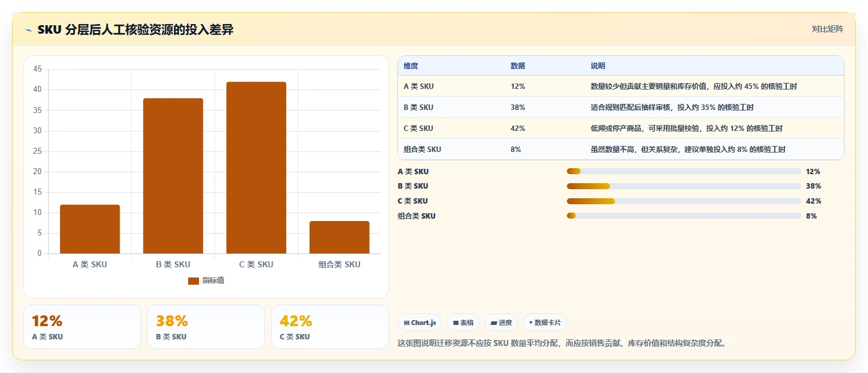
Task: Click the C 类 SKU cell in table
Action: [x=418, y=129]
